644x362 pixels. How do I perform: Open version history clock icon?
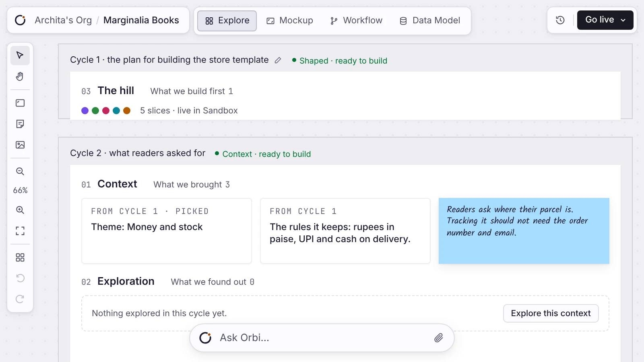[560, 20]
